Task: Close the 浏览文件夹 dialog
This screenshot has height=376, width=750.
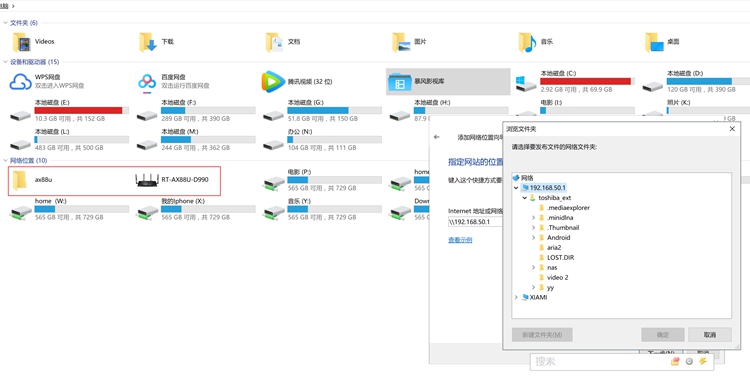Action: [732, 129]
